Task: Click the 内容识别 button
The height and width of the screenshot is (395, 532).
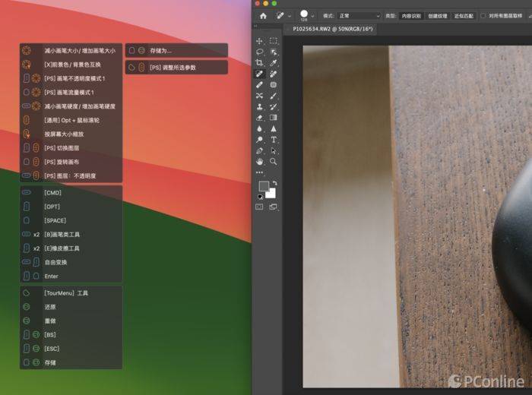Action: (x=411, y=15)
